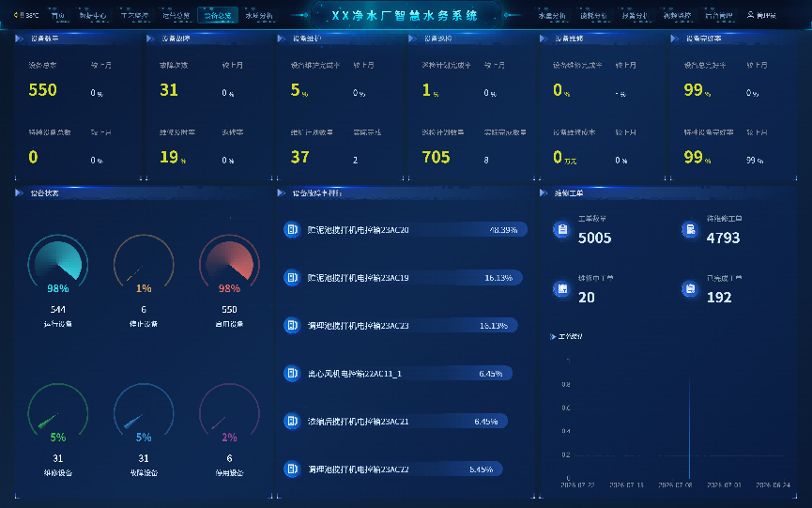Click the 调理池搅拌机电控箱23AC23 row label
Viewport: 812px width, 508px height.
pyautogui.click(x=359, y=326)
